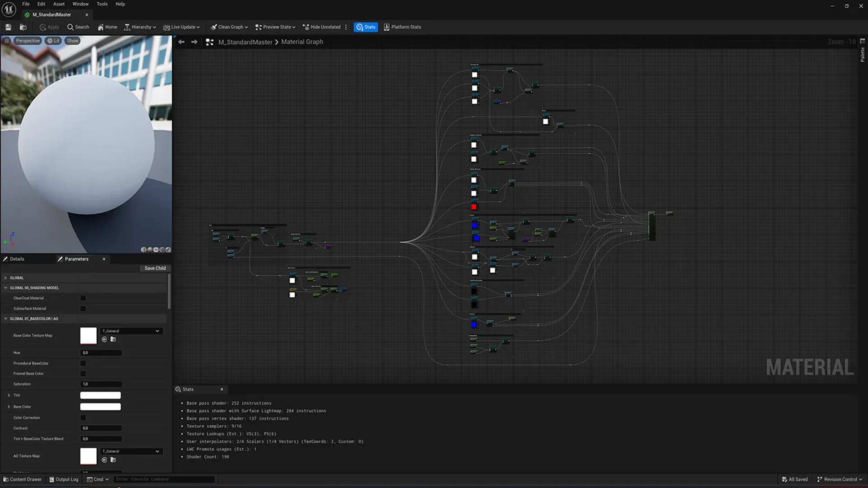Click the Save Child button

[x=155, y=268]
